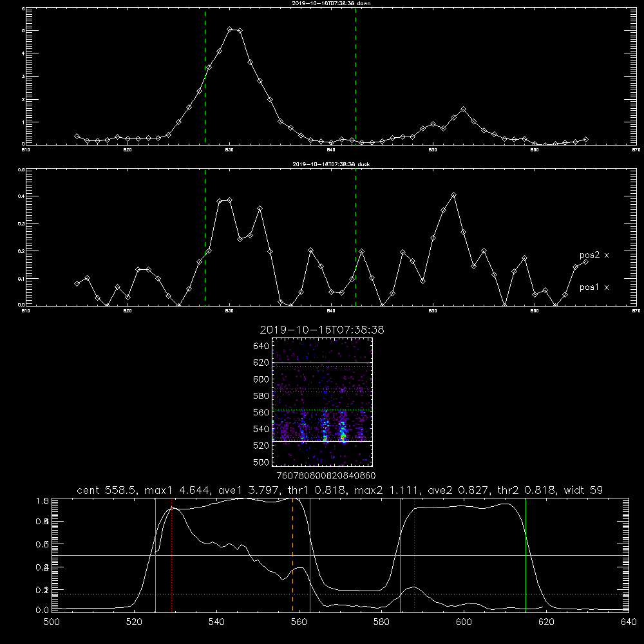The height and width of the screenshot is (644, 644).
Task: Click the left green dashed line in dusk plot
Action: [x=205, y=238]
